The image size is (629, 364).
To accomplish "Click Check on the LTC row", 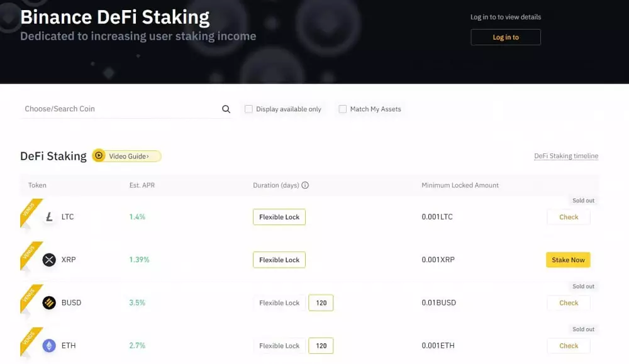I will pyautogui.click(x=568, y=217).
